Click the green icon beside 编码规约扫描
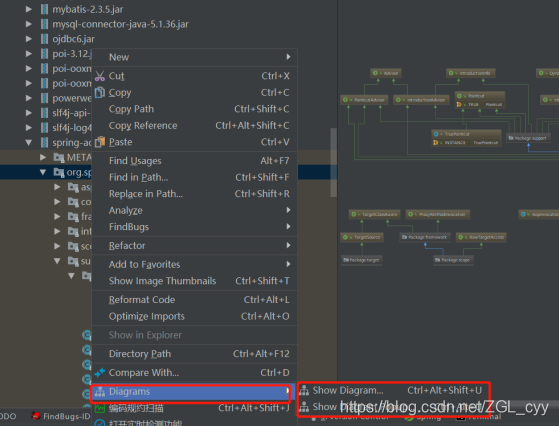Screen dimensions: 559x426 coord(100,408)
